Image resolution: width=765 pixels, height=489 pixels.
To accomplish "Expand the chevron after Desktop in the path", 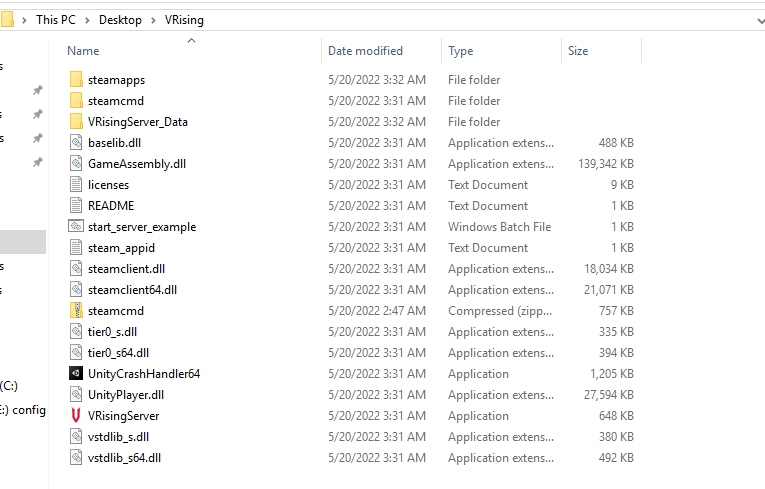I will point(153,20).
